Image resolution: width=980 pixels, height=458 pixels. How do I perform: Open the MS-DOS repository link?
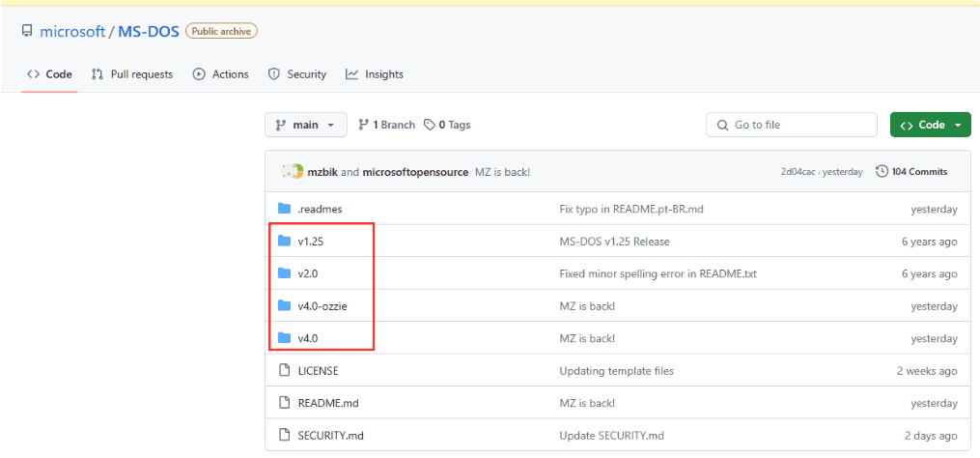(x=148, y=31)
